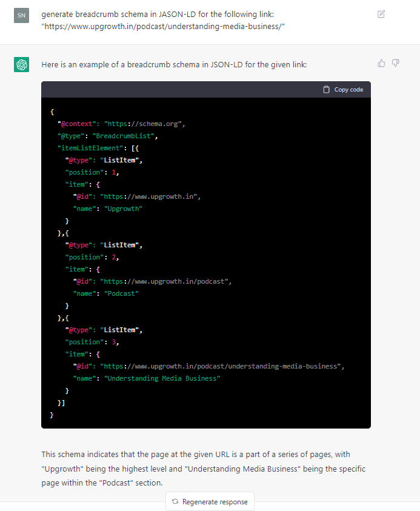Screen dimensions: 420x511
Task: Click the "https://schema.org" context value
Action: click(142, 124)
